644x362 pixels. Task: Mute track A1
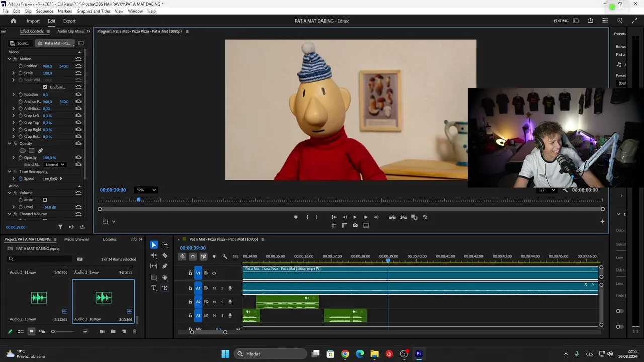point(214,288)
